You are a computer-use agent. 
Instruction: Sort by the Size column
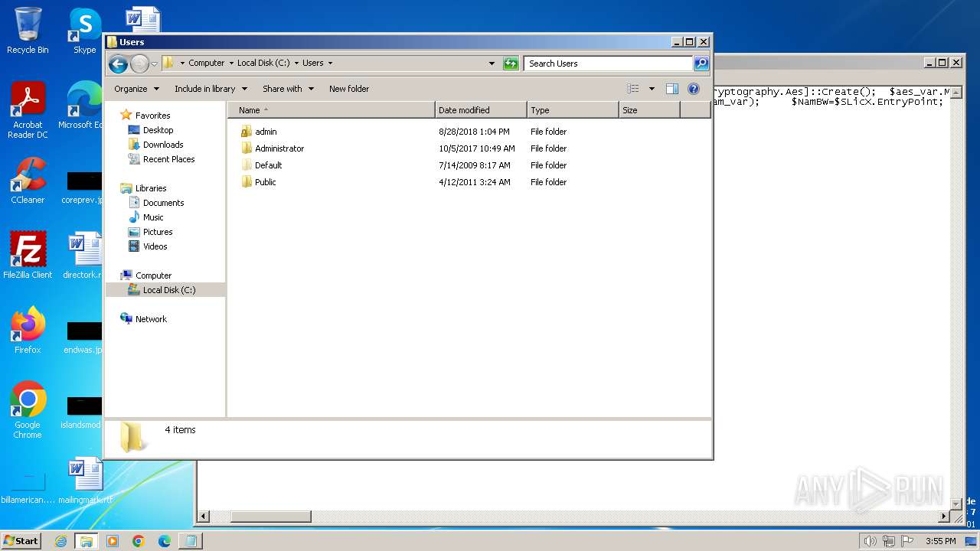tap(649, 110)
